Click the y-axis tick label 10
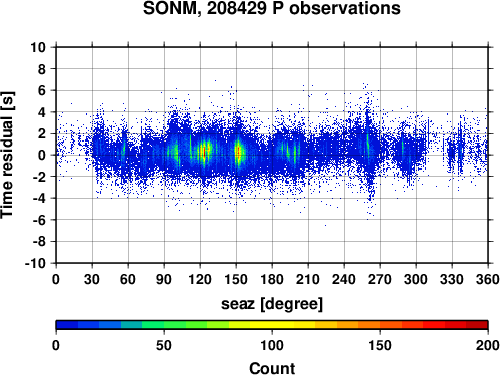500x375 pixels. (x=38, y=47)
